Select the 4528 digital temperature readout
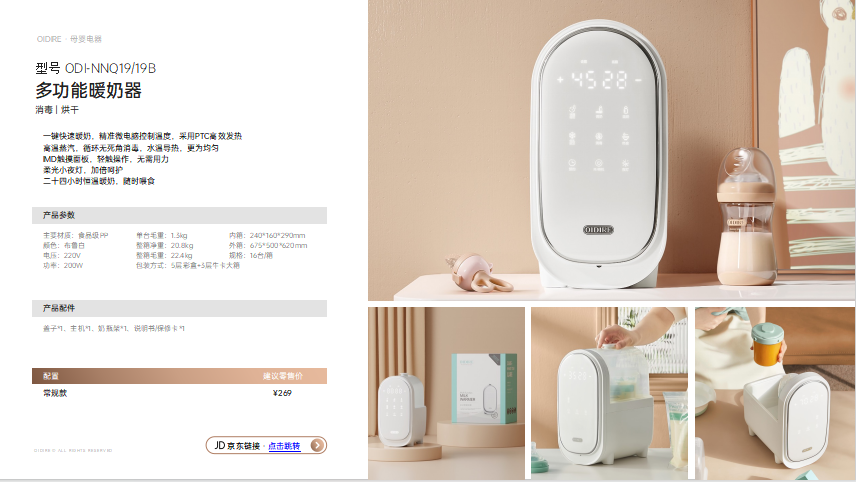856x482 pixels. 599,80
